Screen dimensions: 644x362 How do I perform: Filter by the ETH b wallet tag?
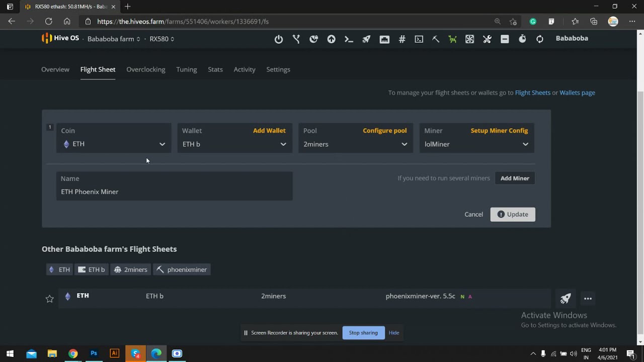click(x=91, y=269)
